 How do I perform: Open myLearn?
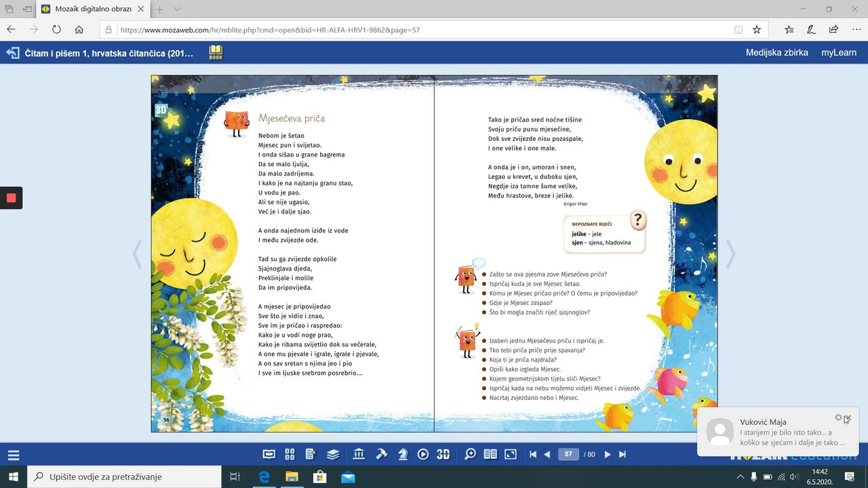[839, 52]
